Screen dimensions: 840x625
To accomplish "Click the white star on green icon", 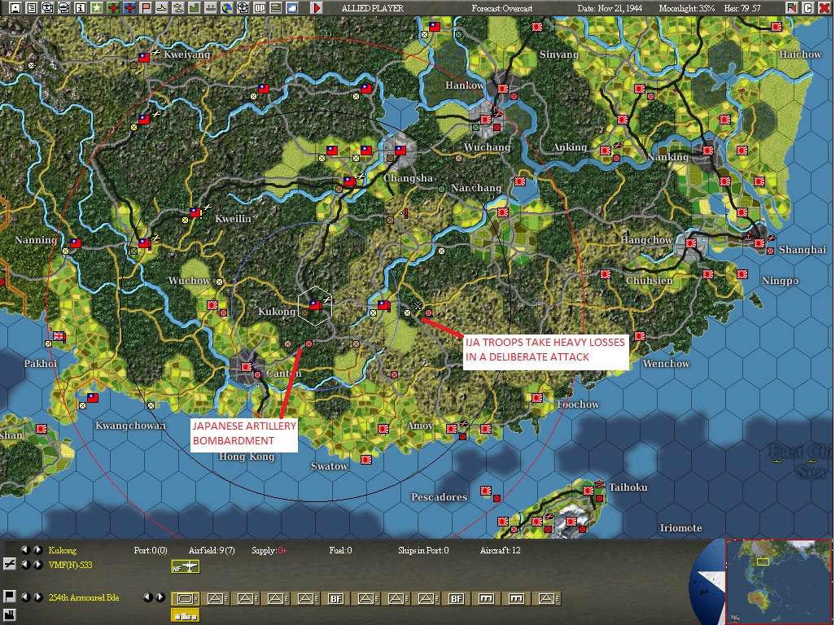I will click(x=96, y=7).
